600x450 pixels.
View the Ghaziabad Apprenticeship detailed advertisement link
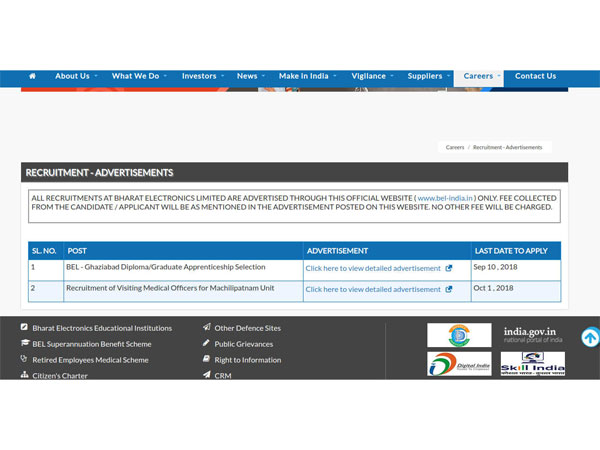click(x=373, y=268)
